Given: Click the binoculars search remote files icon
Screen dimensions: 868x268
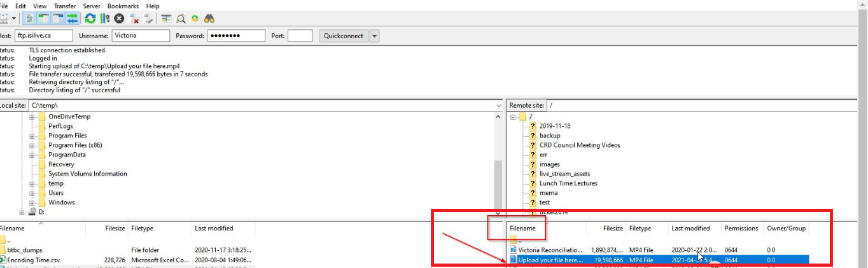Looking at the screenshot, I should [x=210, y=18].
